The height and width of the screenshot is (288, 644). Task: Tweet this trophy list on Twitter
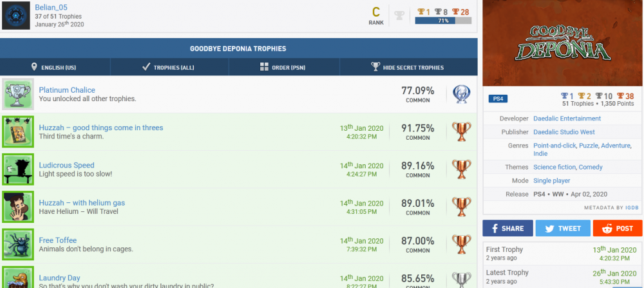click(563, 228)
